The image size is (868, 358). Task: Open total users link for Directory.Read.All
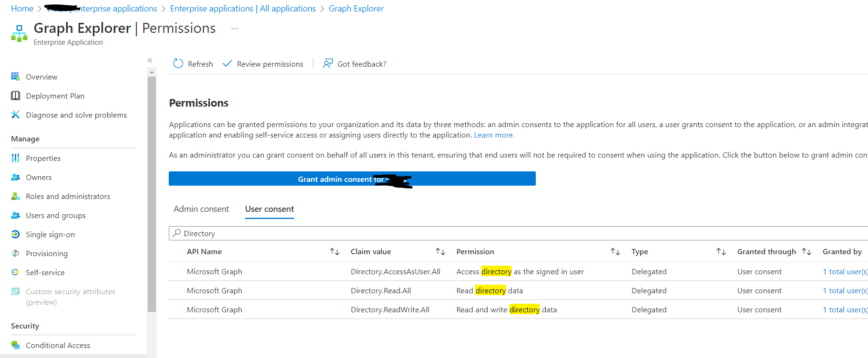(x=845, y=290)
